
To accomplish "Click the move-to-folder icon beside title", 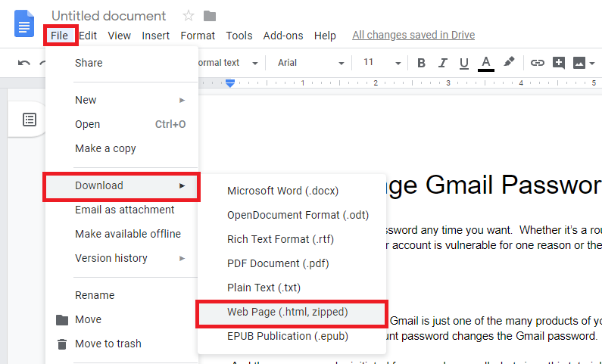I will (210, 16).
